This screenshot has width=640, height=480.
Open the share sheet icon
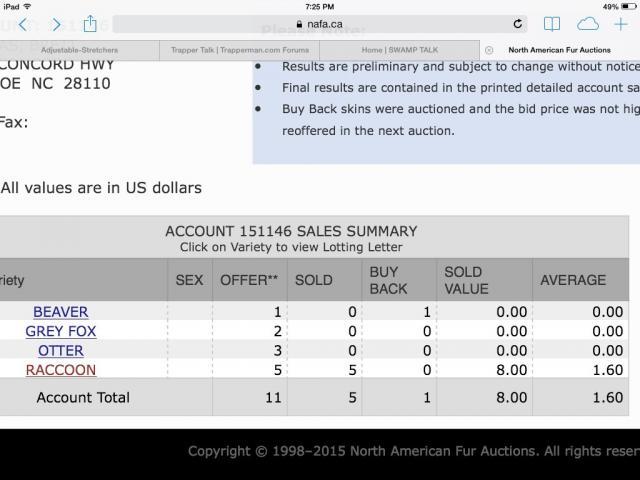[90, 24]
